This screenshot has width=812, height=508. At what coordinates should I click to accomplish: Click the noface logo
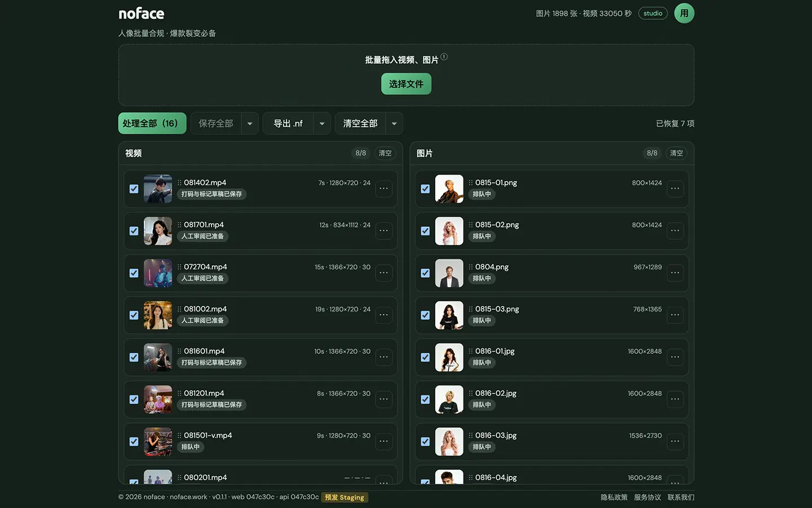[x=142, y=14]
